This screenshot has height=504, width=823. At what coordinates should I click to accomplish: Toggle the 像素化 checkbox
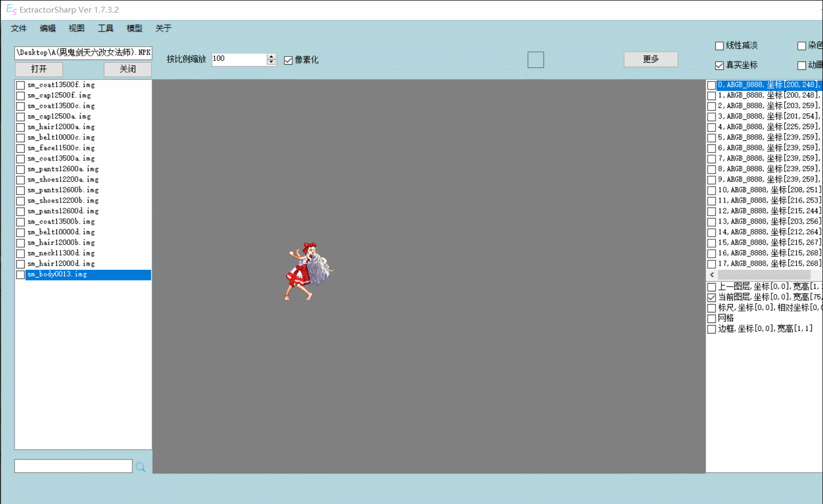pos(288,60)
